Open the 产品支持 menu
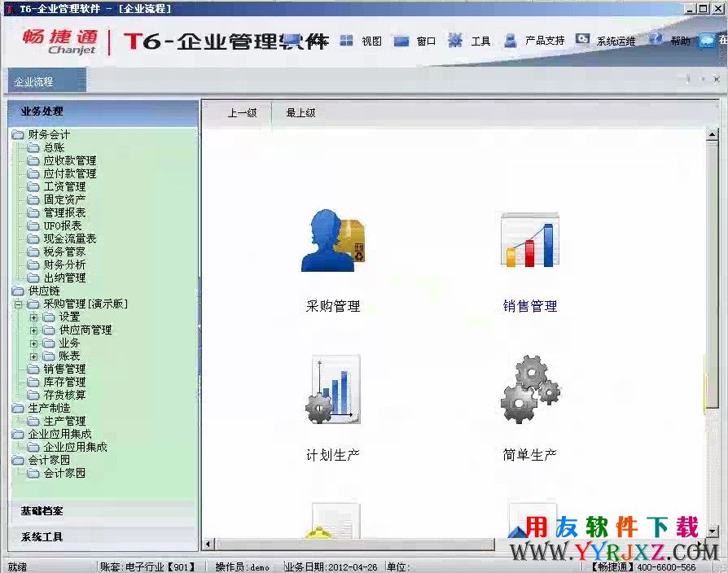This screenshot has width=728, height=573. (545, 41)
